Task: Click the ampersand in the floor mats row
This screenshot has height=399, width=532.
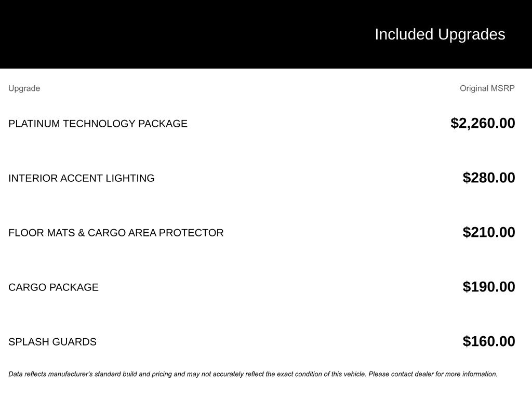Action: pos(81,233)
